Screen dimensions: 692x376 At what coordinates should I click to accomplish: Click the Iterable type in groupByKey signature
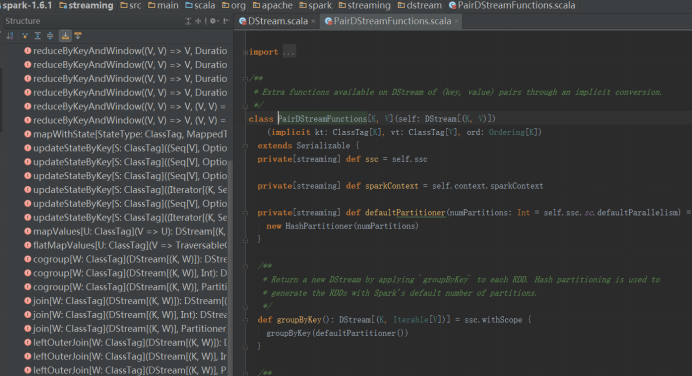pyautogui.click(x=410, y=320)
